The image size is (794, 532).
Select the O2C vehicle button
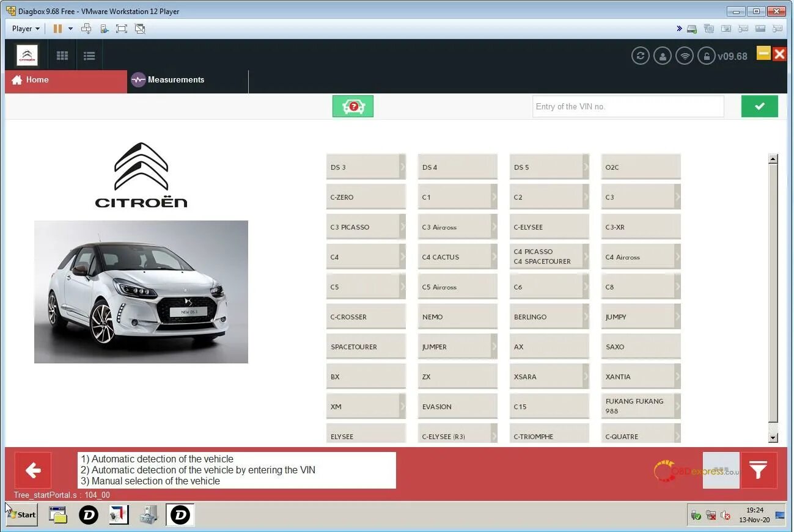641,167
